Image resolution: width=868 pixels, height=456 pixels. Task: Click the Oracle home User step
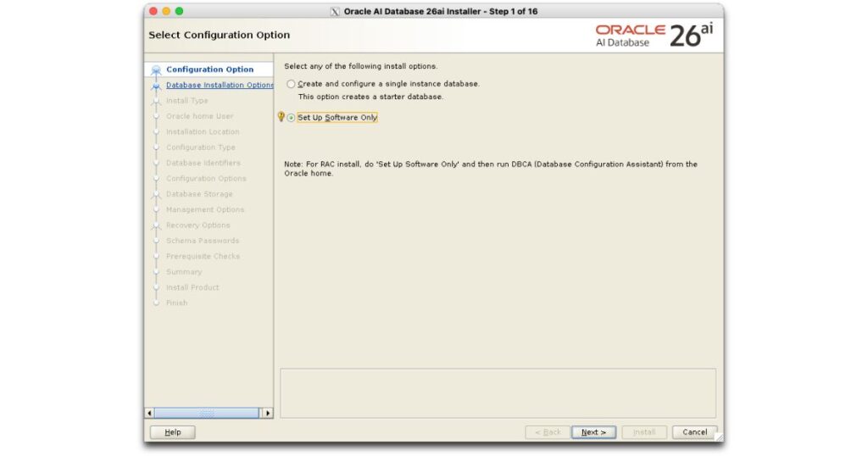tap(199, 116)
